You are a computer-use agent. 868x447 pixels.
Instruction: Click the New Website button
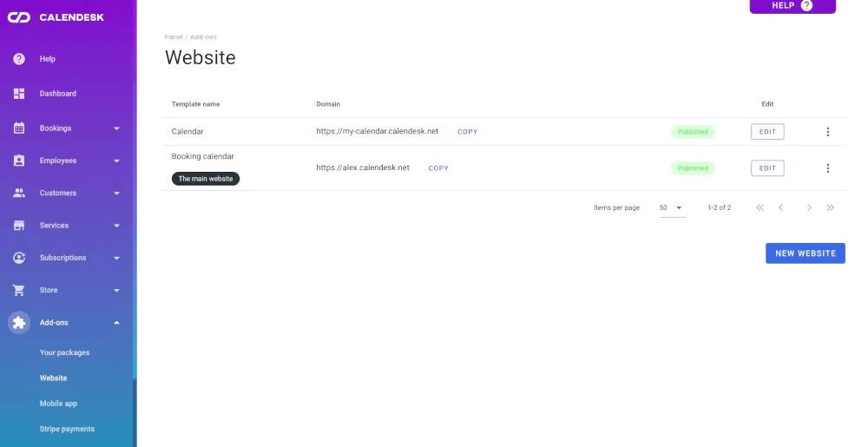point(805,253)
